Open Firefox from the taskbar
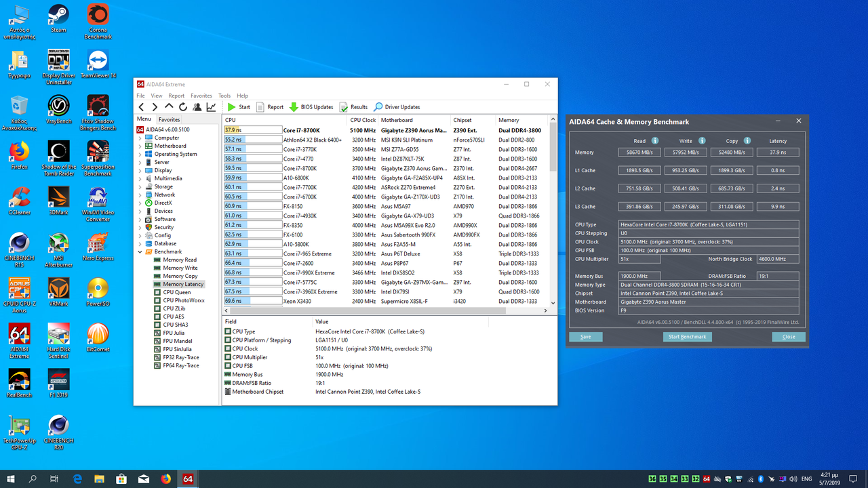868x488 pixels. [x=166, y=479]
